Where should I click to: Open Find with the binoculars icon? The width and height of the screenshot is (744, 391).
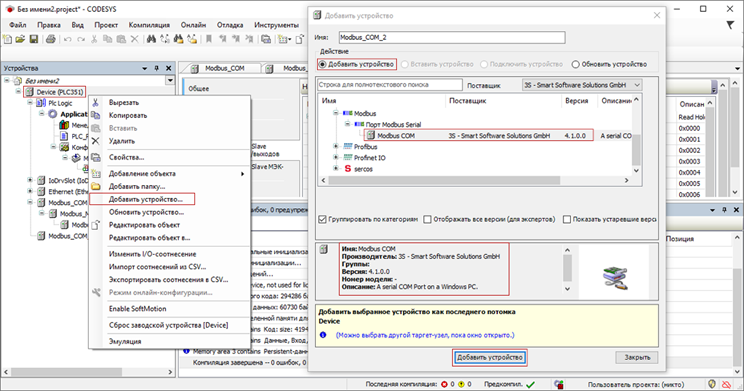pos(151,39)
